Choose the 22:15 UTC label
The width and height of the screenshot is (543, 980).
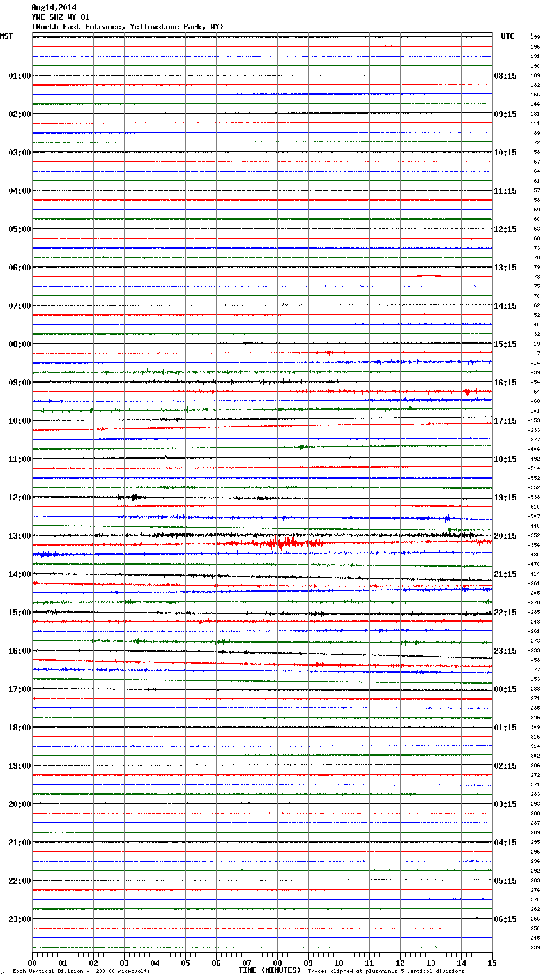pyautogui.click(x=505, y=613)
